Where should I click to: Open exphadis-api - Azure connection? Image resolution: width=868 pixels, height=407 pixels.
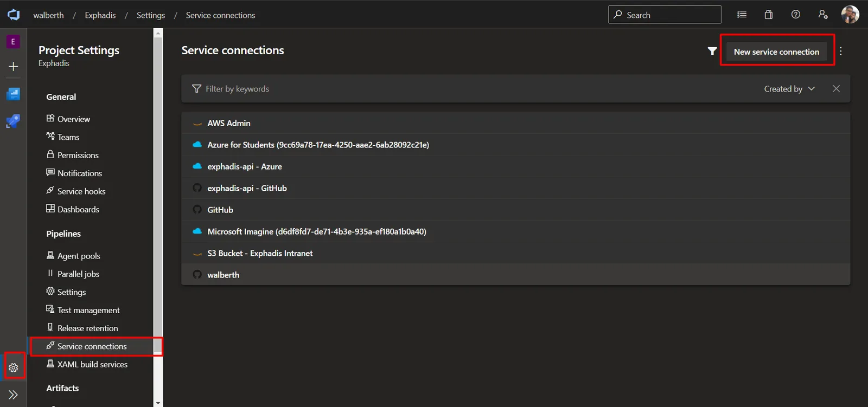pos(515,166)
